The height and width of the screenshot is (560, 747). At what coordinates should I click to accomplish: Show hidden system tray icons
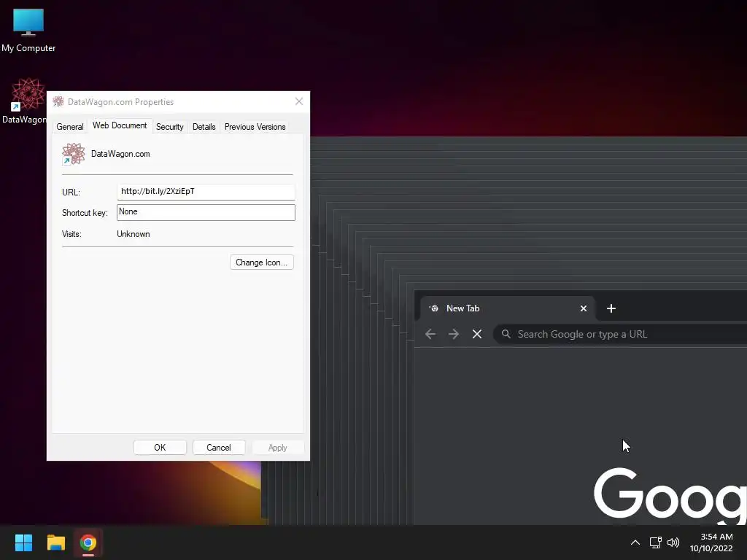(635, 542)
